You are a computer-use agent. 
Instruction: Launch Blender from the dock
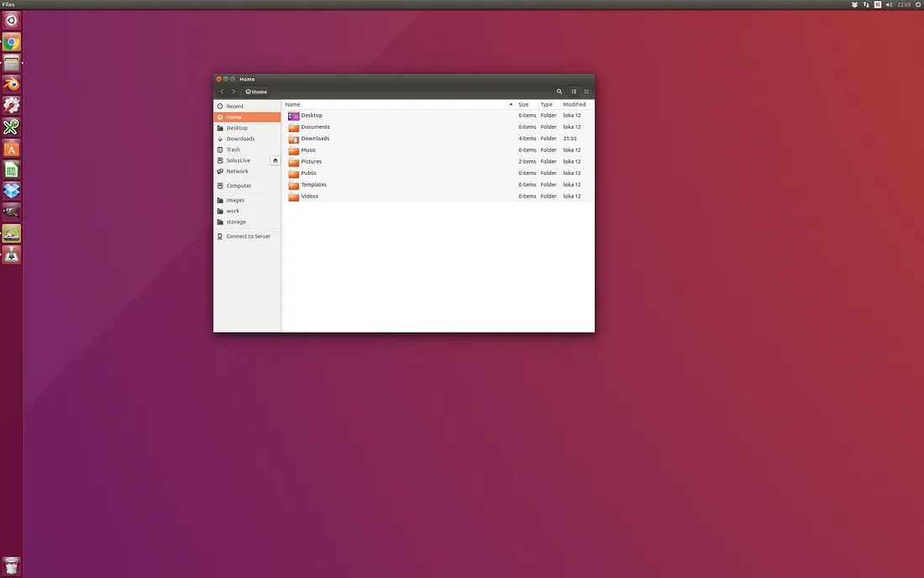pyautogui.click(x=11, y=84)
